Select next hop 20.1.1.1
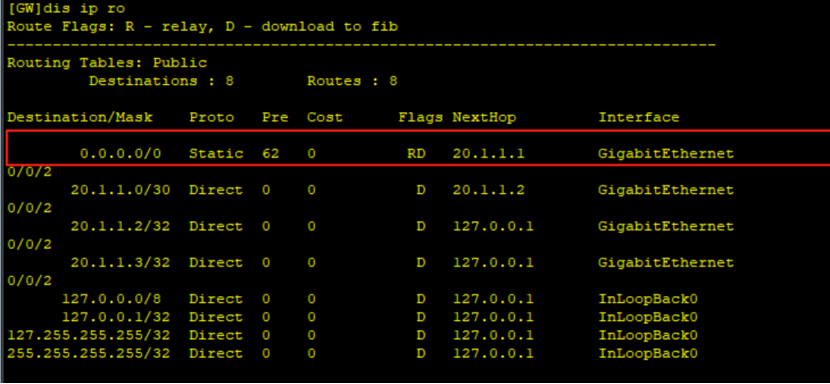The image size is (830, 384). tap(488, 154)
